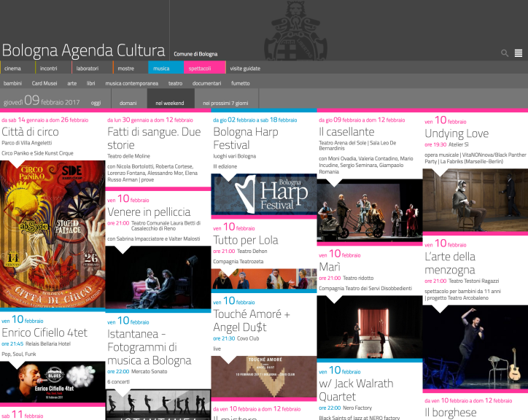
Task: Open the Undying Love event link
Action: click(457, 133)
